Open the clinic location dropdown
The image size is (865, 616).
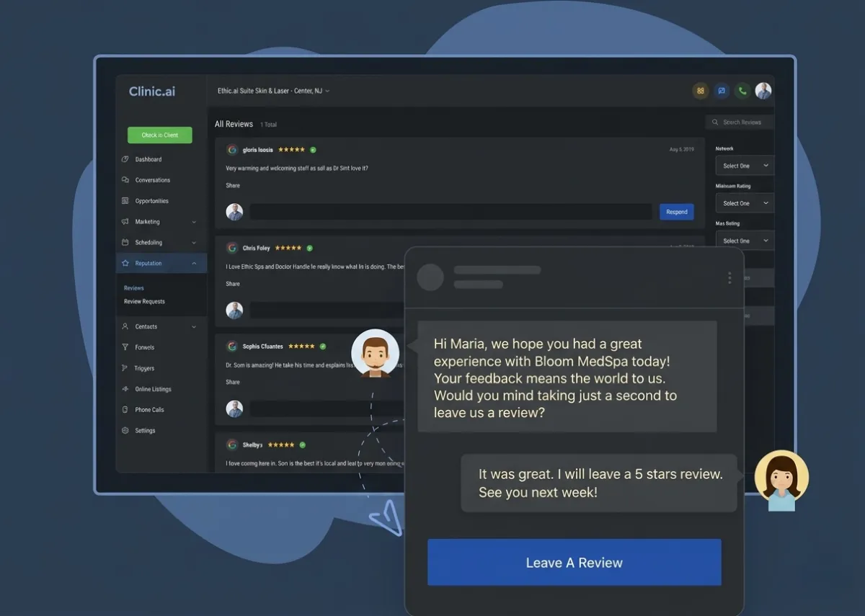pos(274,91)
